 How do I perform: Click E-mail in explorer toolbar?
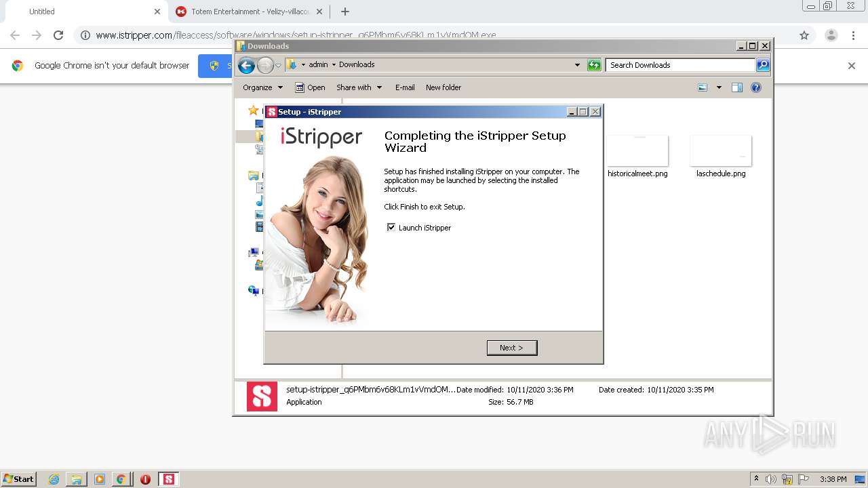coord(405,87)
